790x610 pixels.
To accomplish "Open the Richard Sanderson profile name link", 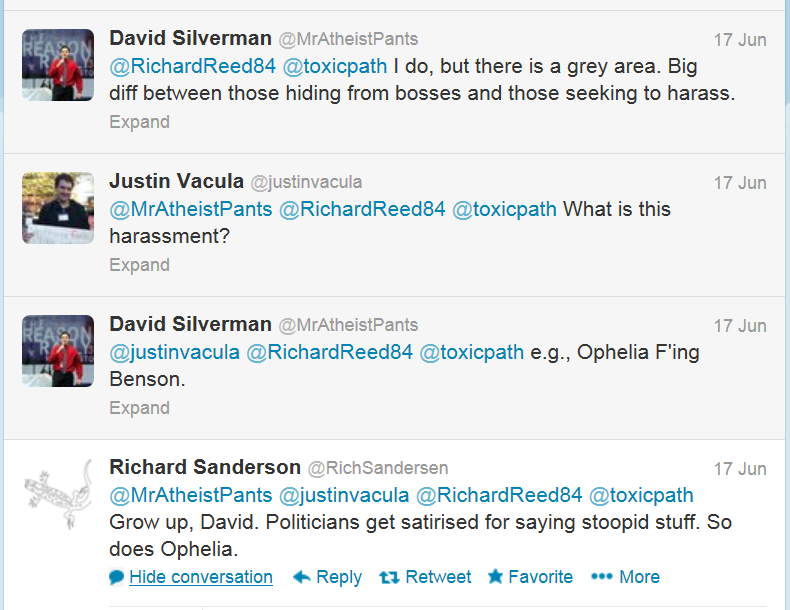I will (205, 467).
